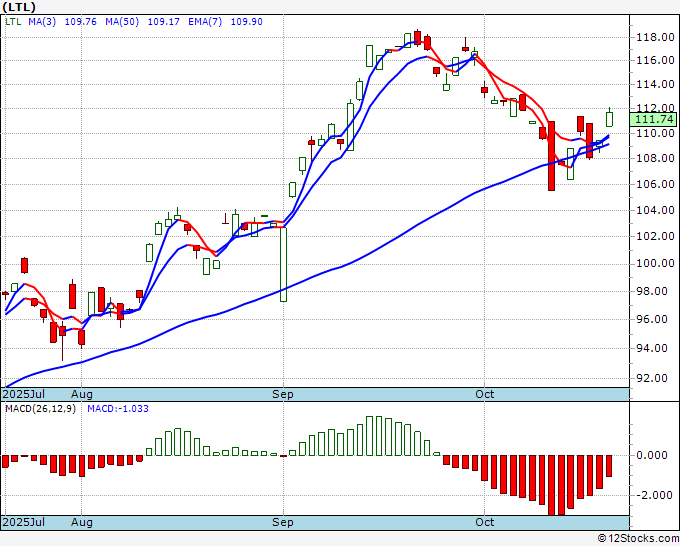This screenshot has width=680, height=546.
Task: Click the 116.00 price axis label
Action: (x=655, y=61)
